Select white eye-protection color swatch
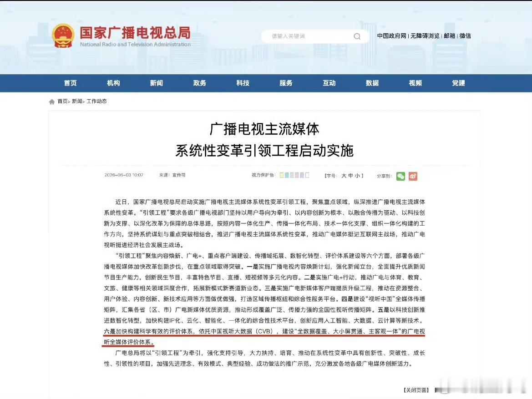Image resolution: width=532 pixels, height=399 pixels. click(x=307, y=175)
